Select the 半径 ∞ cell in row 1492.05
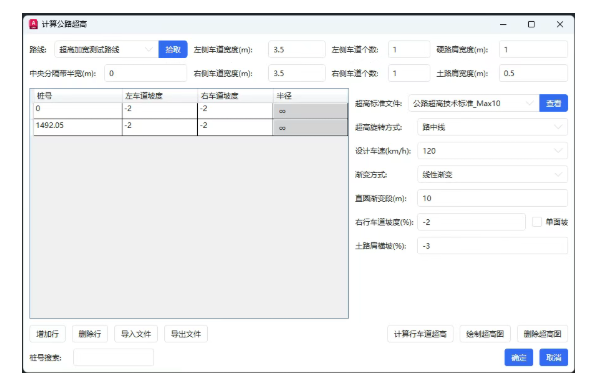The height and width of the screenshot is (386, 594). pos(310,128)
